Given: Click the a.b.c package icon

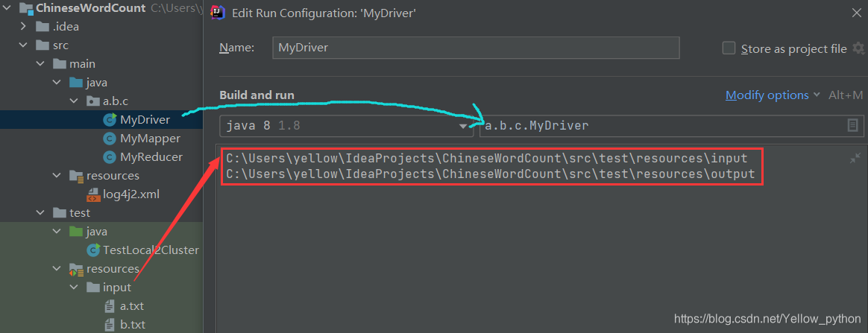Looking at the screenshot, I should pos(92,101).
